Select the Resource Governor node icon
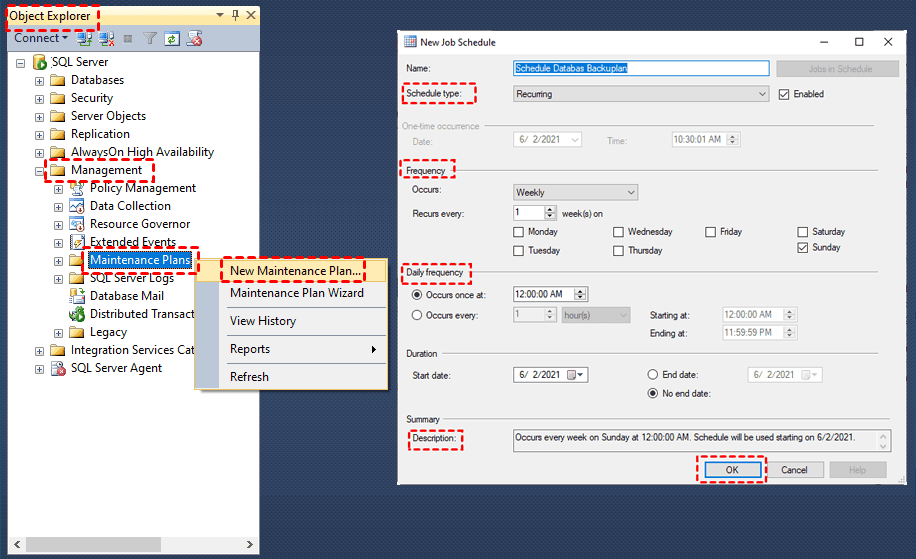 (x=77, y=224)
